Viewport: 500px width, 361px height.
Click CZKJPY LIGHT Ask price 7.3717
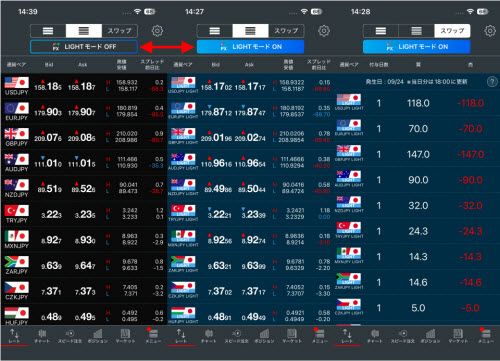coord(254,291)
